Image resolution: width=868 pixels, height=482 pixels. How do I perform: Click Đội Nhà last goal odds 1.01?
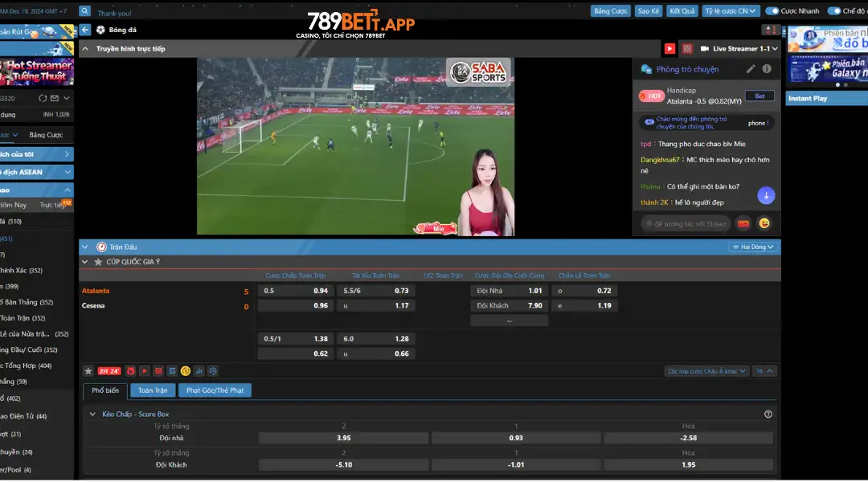tap(510, 291)
